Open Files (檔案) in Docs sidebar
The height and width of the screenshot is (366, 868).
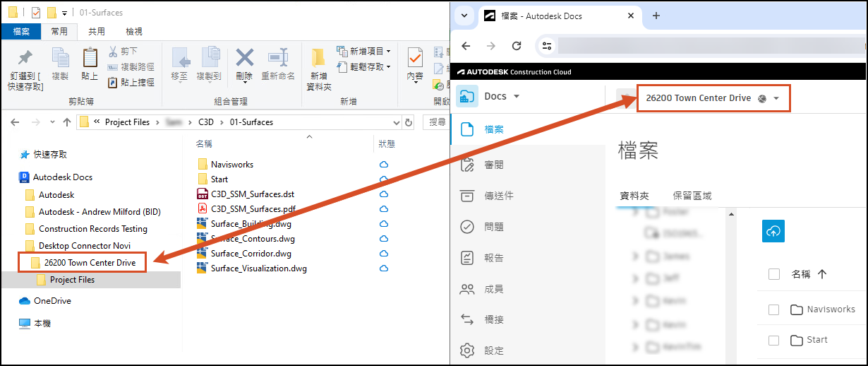493,130
